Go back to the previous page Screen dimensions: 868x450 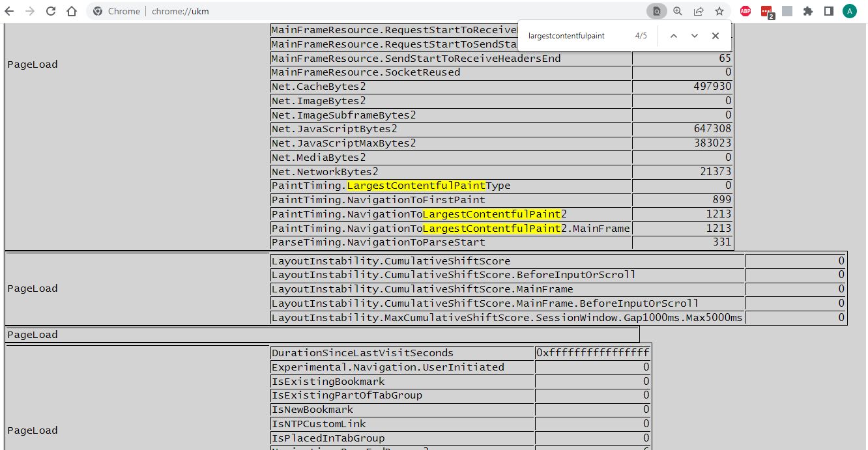[x=10, y=11]
